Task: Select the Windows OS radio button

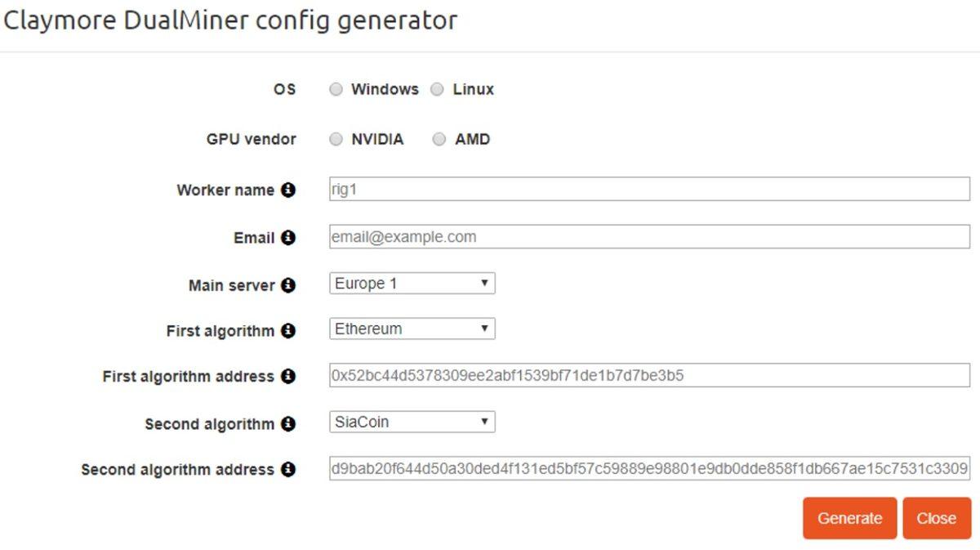Action: click(336, 90)
